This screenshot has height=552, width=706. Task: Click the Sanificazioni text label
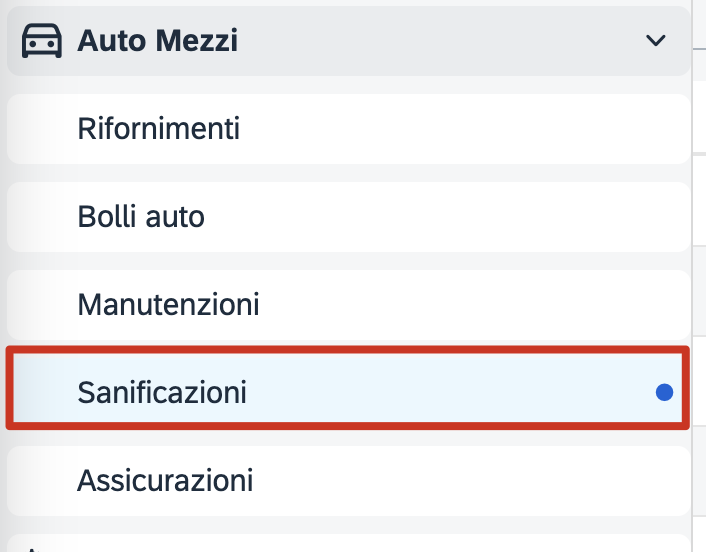click(x=162, y=393)
